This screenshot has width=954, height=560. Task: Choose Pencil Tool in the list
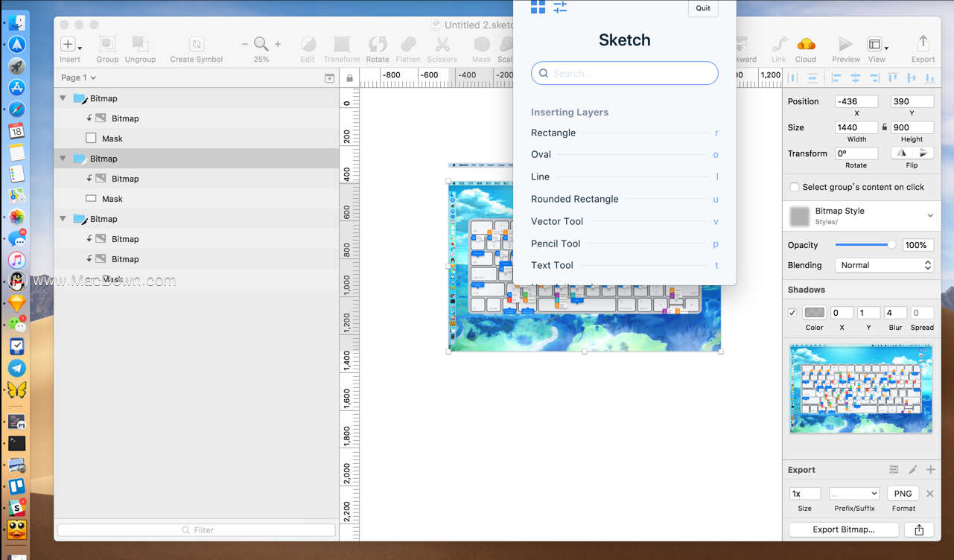pos(624,244)
